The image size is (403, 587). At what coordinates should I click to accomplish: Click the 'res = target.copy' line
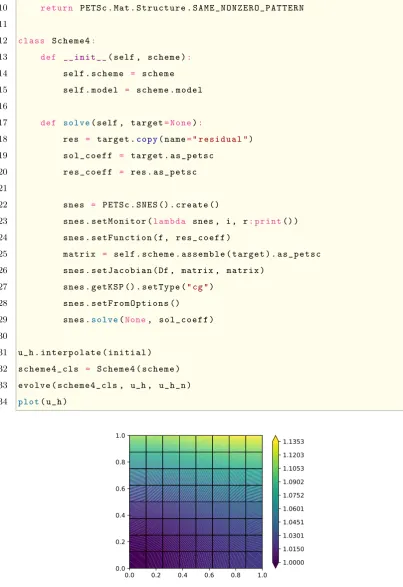point(158,139)
